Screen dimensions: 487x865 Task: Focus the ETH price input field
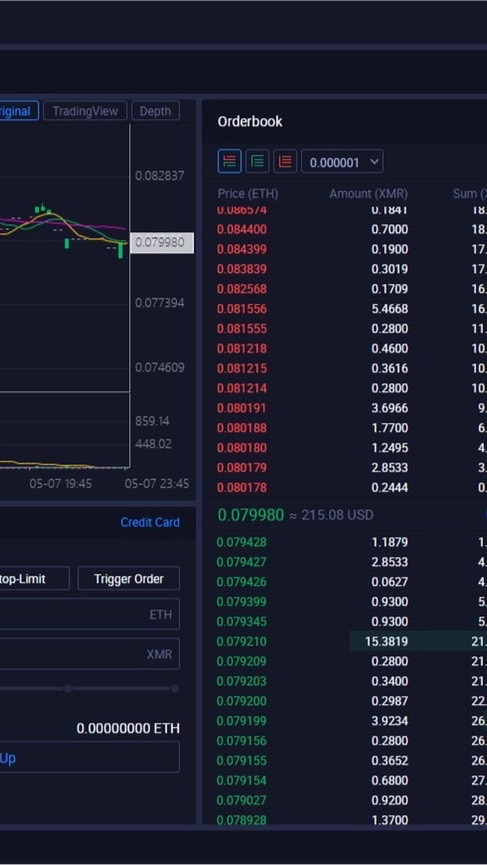pyautogui.click(x=89, y=614)
